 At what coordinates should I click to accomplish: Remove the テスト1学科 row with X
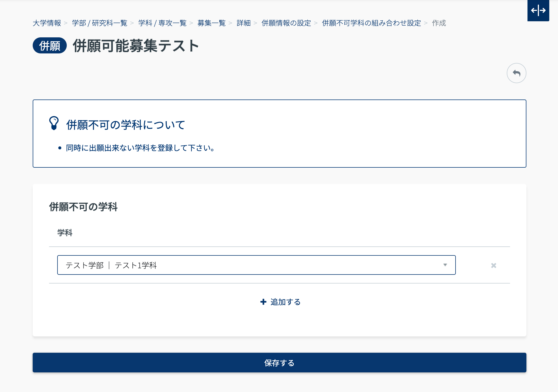click(x=493, y=265)
